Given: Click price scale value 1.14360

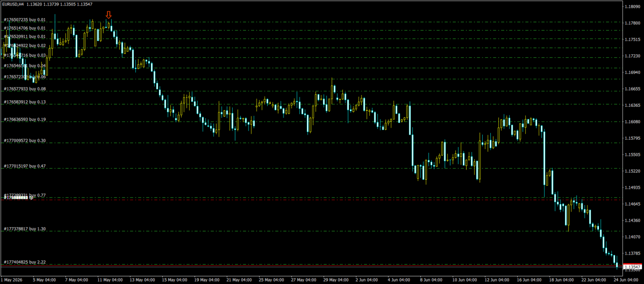Looking at the screenshot, I should click(633, 220).
